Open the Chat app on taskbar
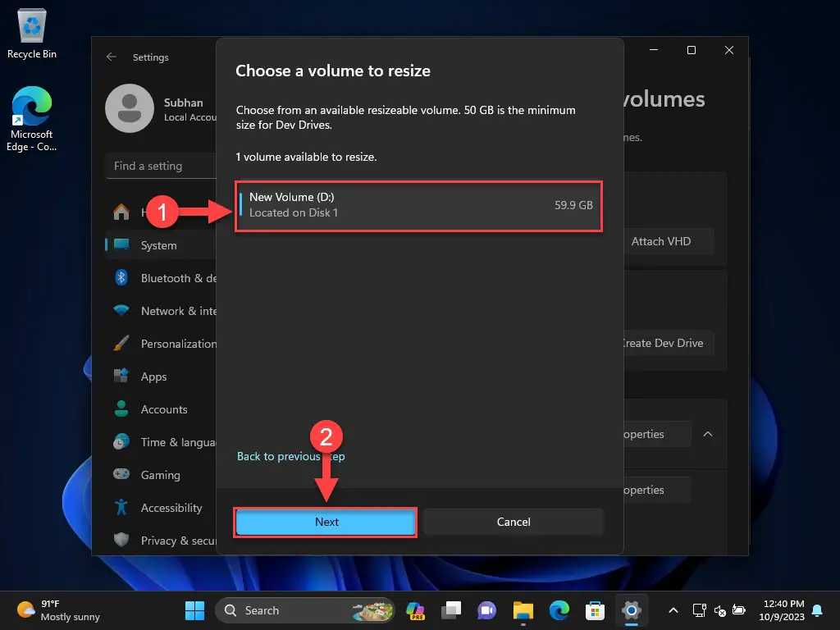The height and width of the screenshot is (630, 840). coord(487,610)
